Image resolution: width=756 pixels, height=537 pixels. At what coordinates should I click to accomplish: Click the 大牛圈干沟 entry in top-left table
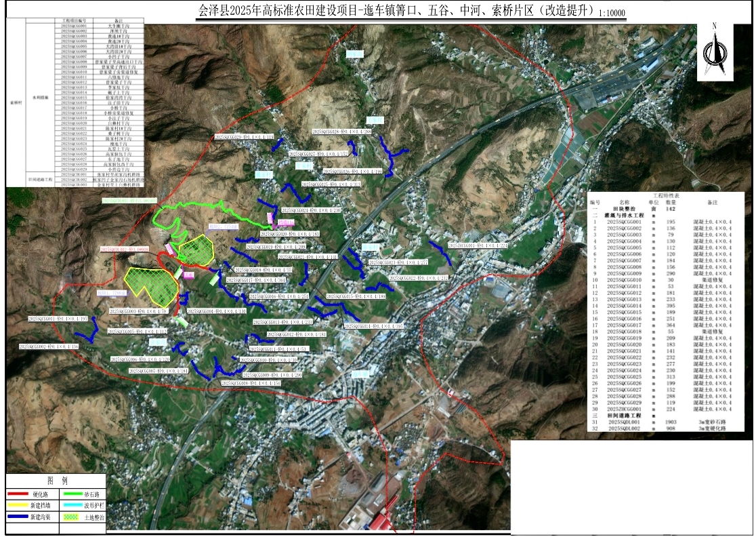click(121, 26)
